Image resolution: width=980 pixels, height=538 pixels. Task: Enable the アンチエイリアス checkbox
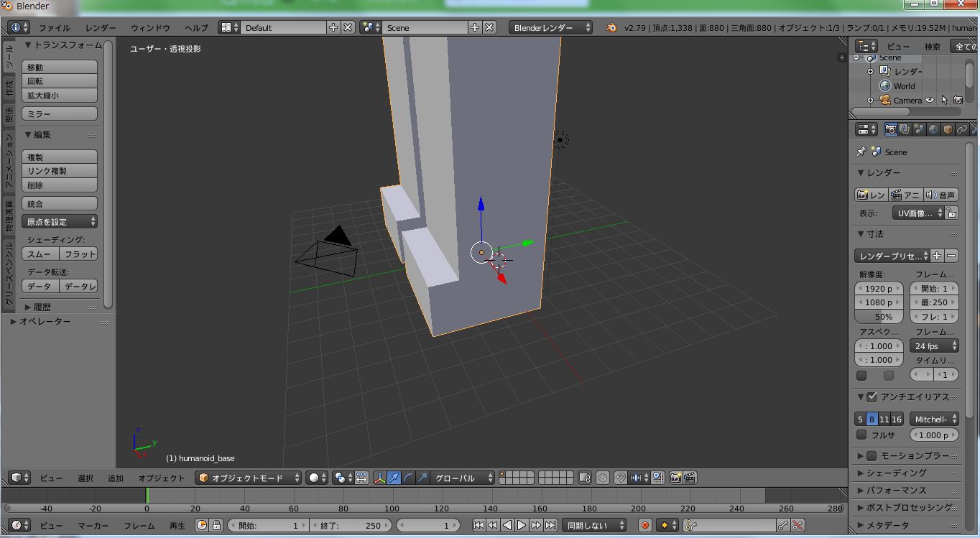[x=872, y=396]
